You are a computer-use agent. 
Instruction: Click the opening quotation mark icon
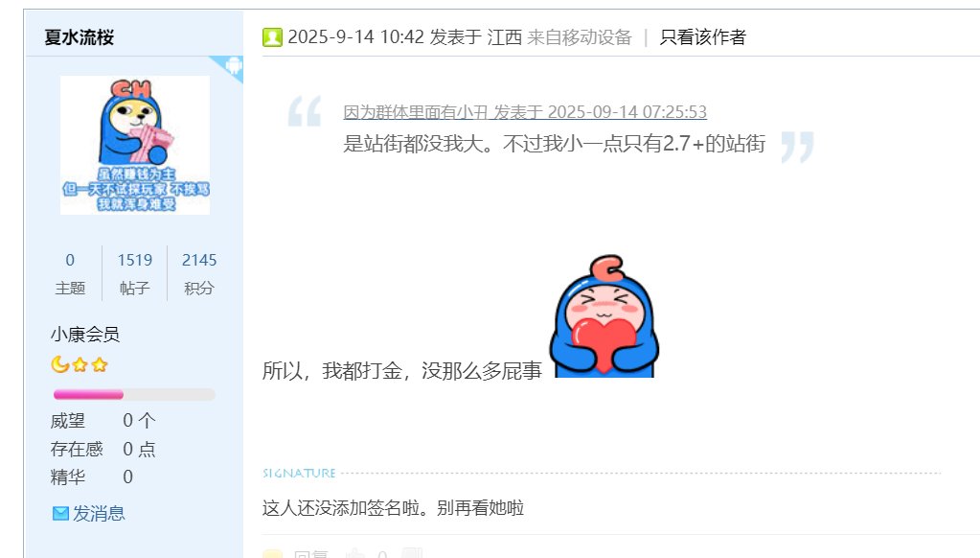click(x=305, y=112)
